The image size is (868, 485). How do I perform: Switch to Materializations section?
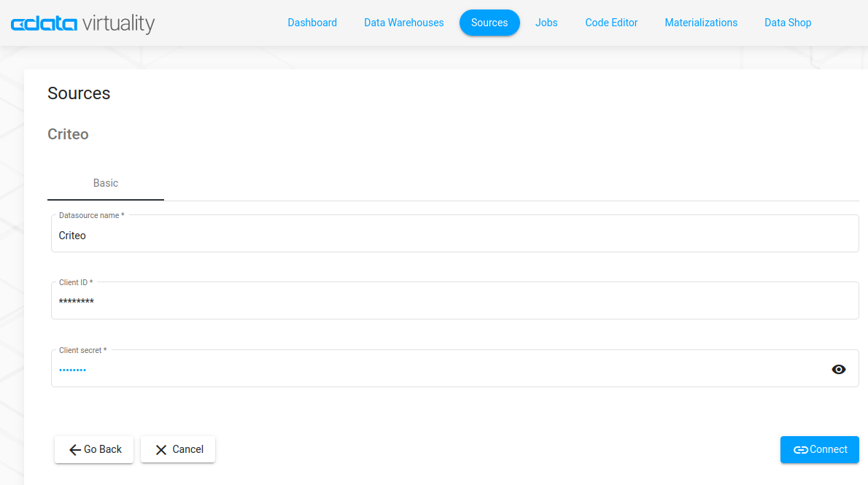(x=701, y=23)
